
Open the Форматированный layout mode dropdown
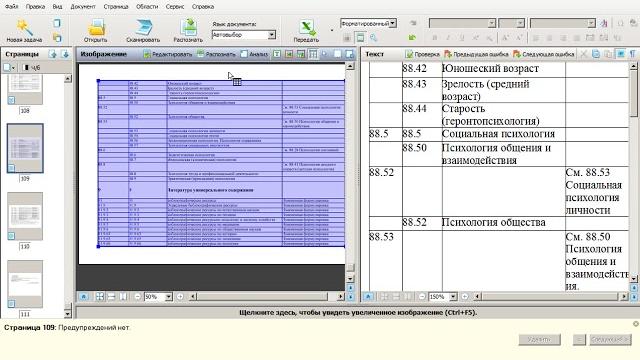point(392,23)
